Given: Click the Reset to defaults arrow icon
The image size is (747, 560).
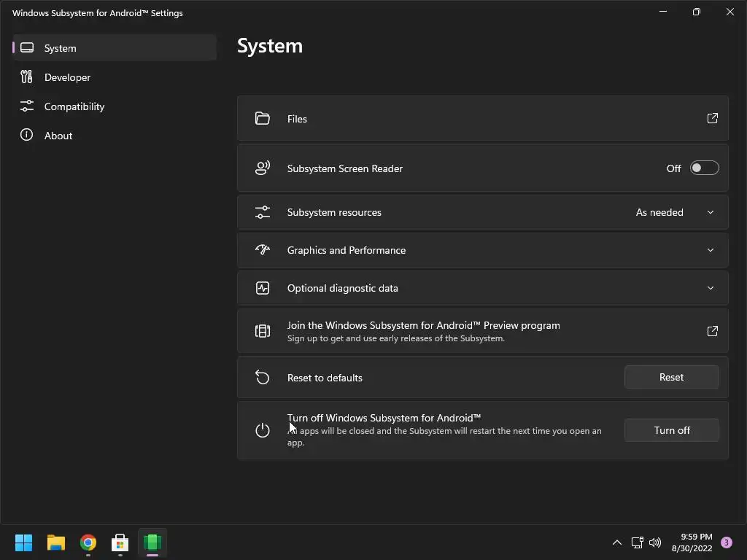Looking at the screenshot, I should point(263,377).
